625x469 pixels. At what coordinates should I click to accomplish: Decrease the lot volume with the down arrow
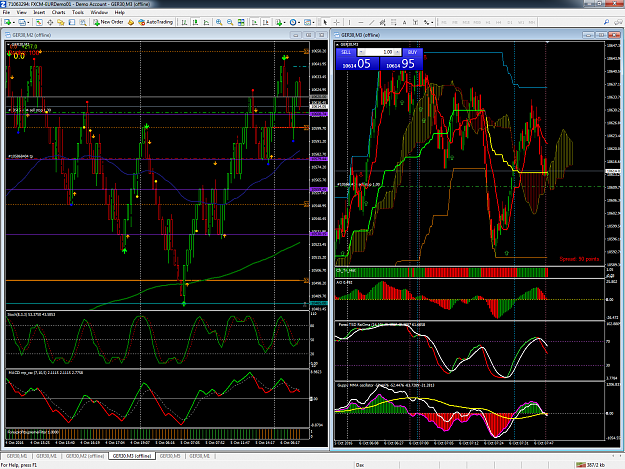(x=362, y=52)
